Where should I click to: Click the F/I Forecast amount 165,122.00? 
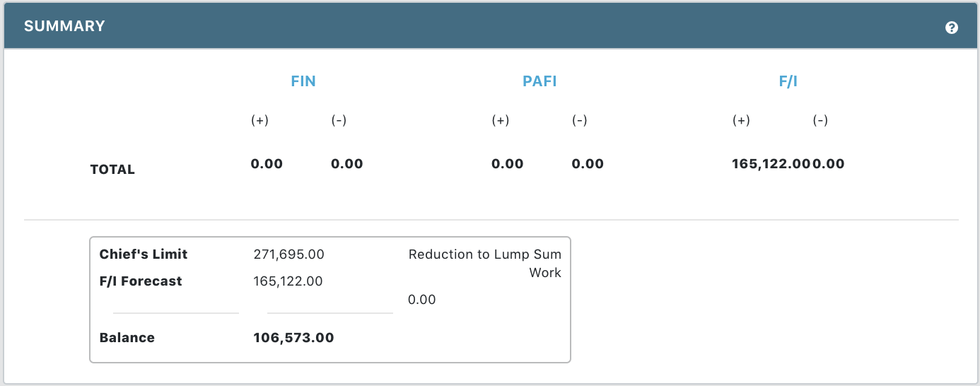tap(288, 281)
